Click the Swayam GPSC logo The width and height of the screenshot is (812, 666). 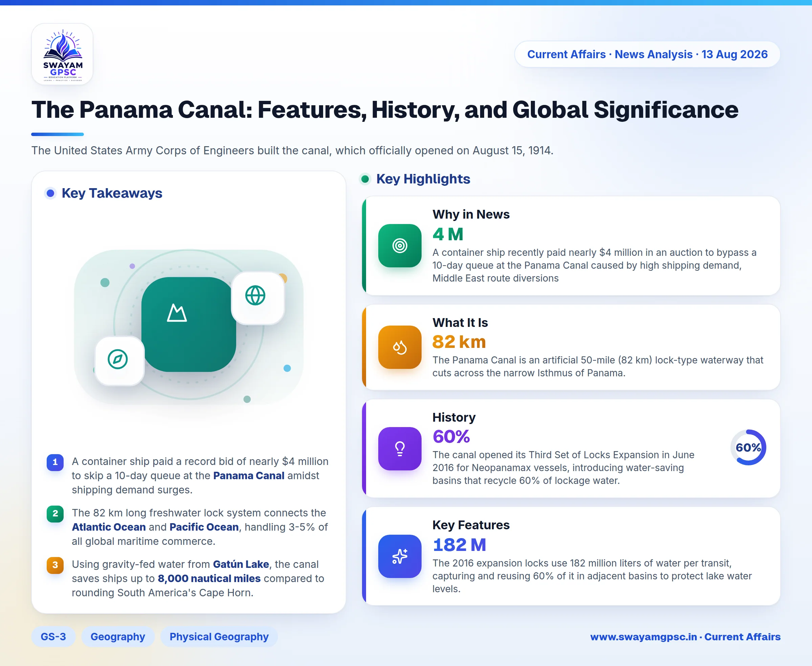(63, 54)
